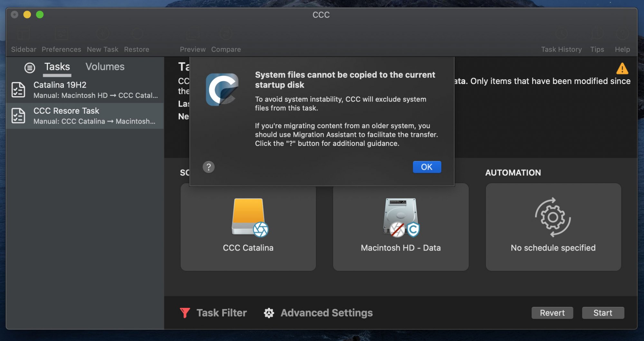The height and width of the screenshot is (341, 644).
Task: Click the No schedule specified label
Action: [x=553, y=248]
